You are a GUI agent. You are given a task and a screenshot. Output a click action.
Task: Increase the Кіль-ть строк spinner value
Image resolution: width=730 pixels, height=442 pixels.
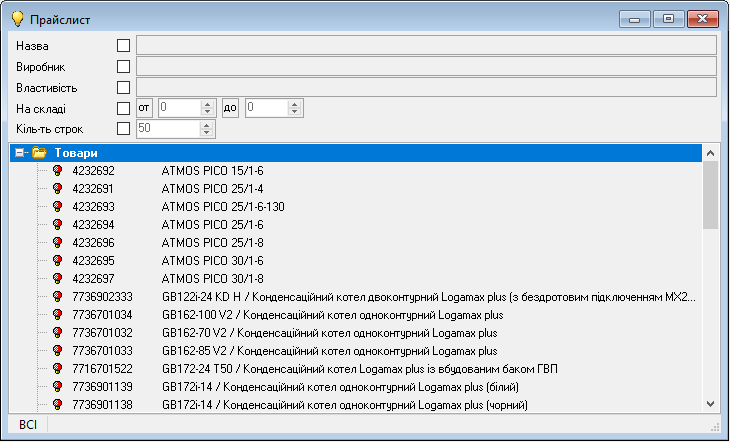coord(207,124)
